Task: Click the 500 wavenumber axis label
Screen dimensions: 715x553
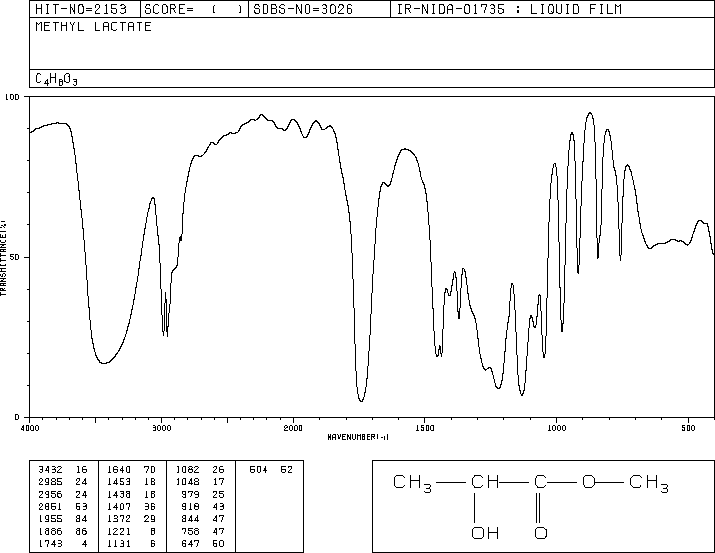Action: click(x=688, y=428)
